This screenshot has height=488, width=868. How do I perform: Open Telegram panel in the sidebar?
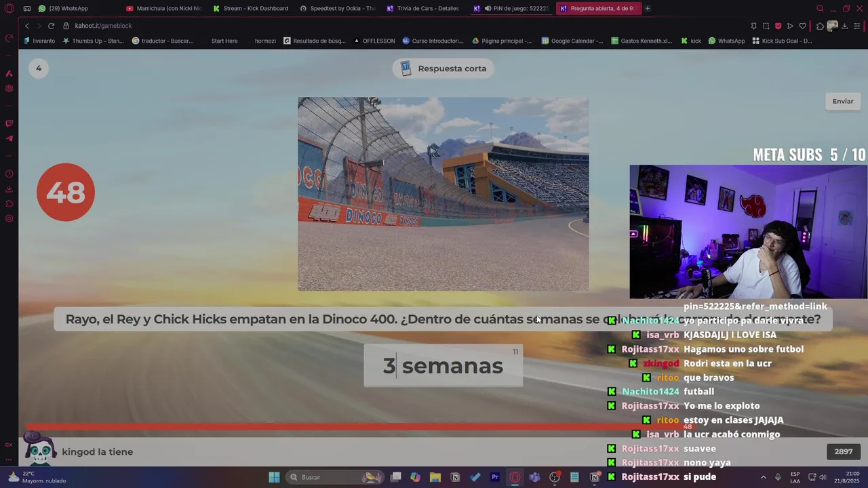(x=9, y=138)
